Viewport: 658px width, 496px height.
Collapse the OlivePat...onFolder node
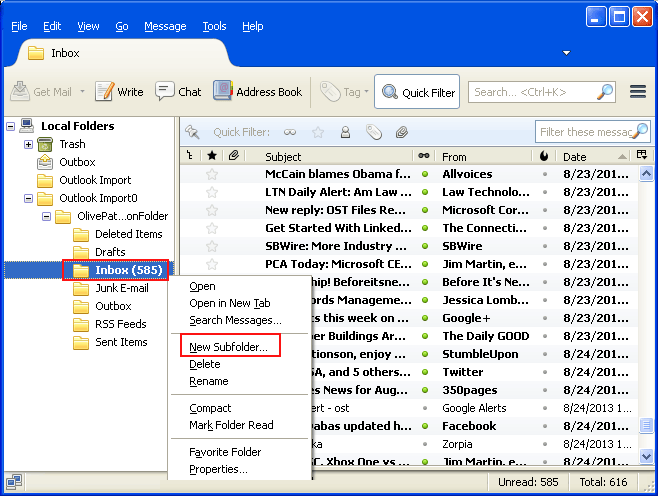pos(46,217)
